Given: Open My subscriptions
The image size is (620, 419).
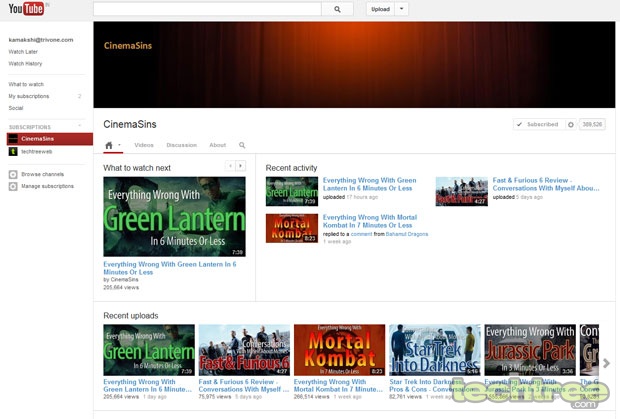Looking at the screenshot, I should pyautogui.click(x=29, y=96).
